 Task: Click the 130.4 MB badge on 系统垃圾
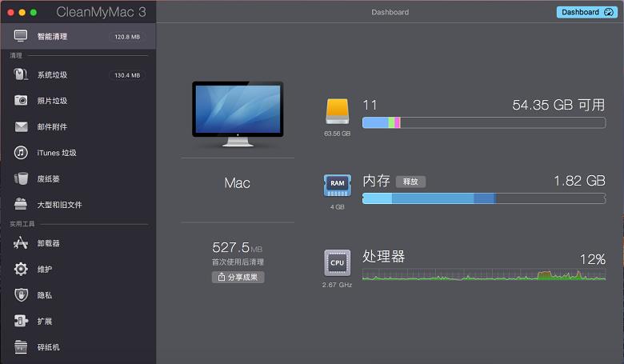(127, 75)
